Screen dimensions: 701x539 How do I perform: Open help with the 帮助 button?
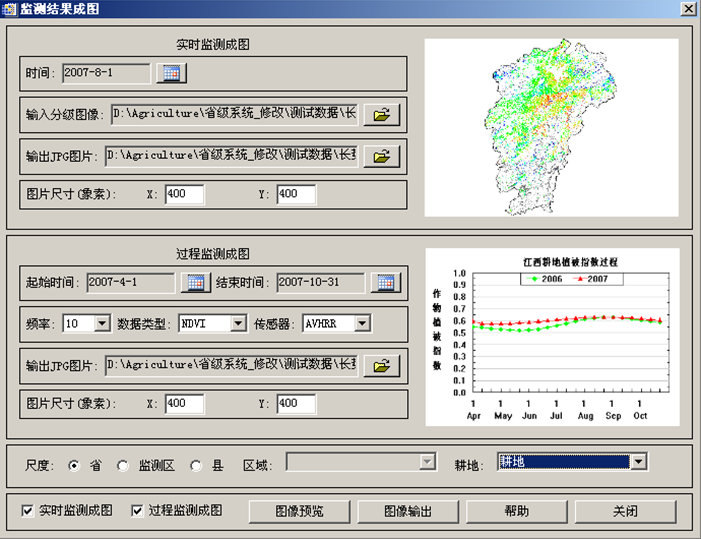point(516,511)
